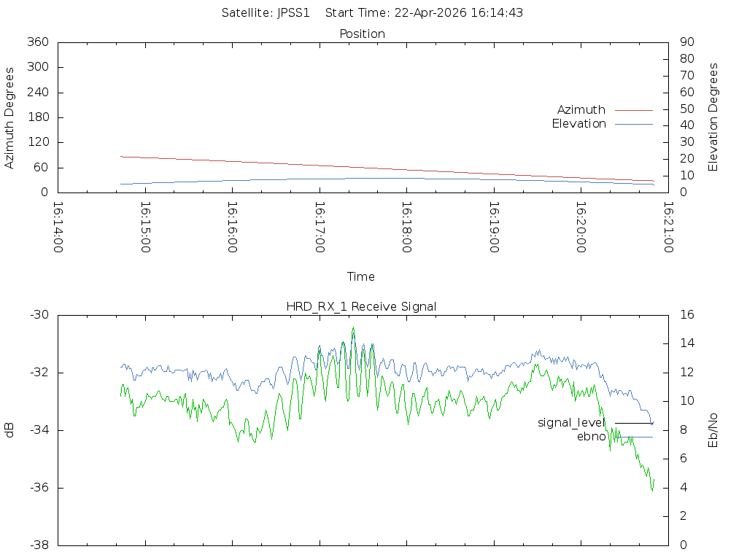Click the Azimuth legend label
The width and height of the screenshot is (747, 560).
581,110
